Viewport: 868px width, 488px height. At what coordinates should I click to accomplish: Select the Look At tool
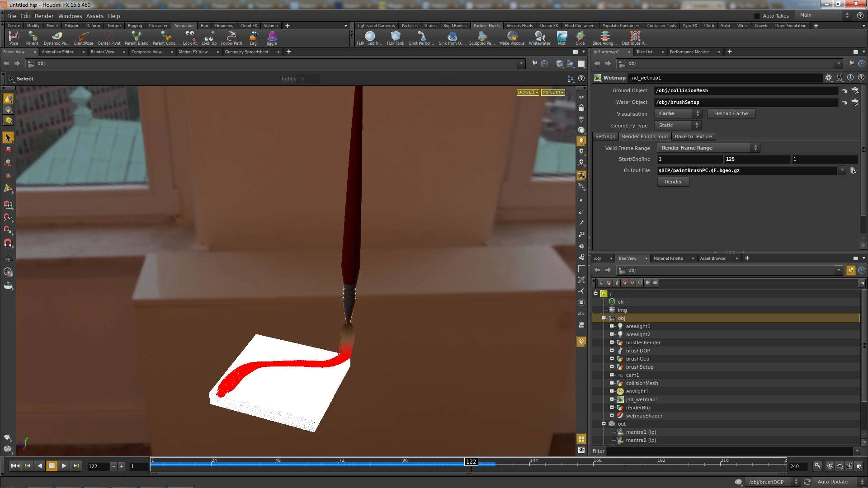[x=190, y=38]
